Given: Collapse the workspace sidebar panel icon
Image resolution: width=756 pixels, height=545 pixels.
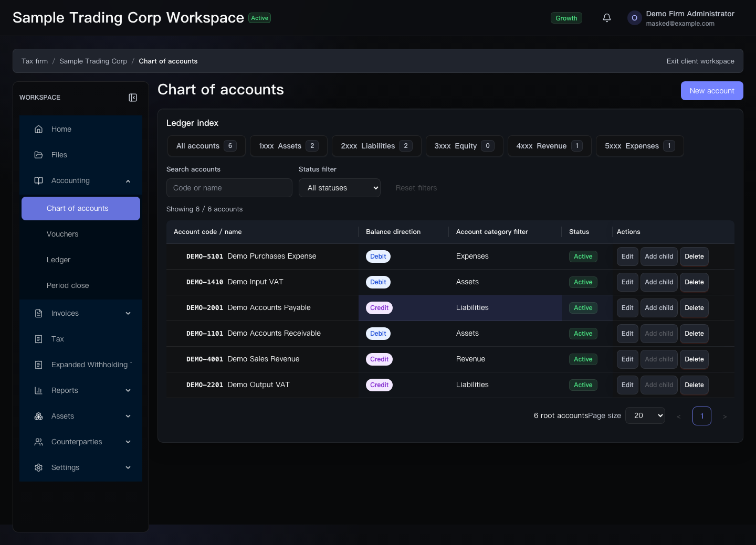Looking at the screenshot, I should 133,98.
